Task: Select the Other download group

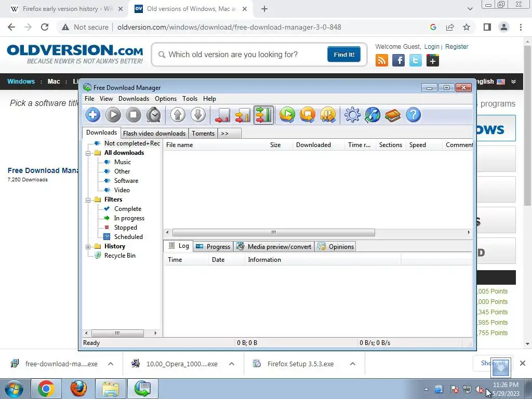Action: tap(122, 171)
